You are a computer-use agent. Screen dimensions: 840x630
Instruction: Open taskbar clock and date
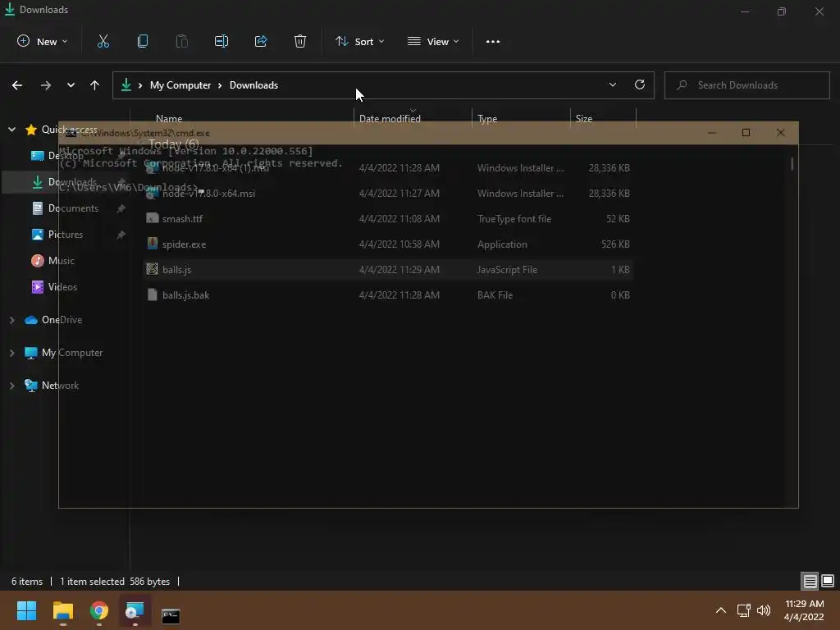pyautogui.click(x=804, y=610)
